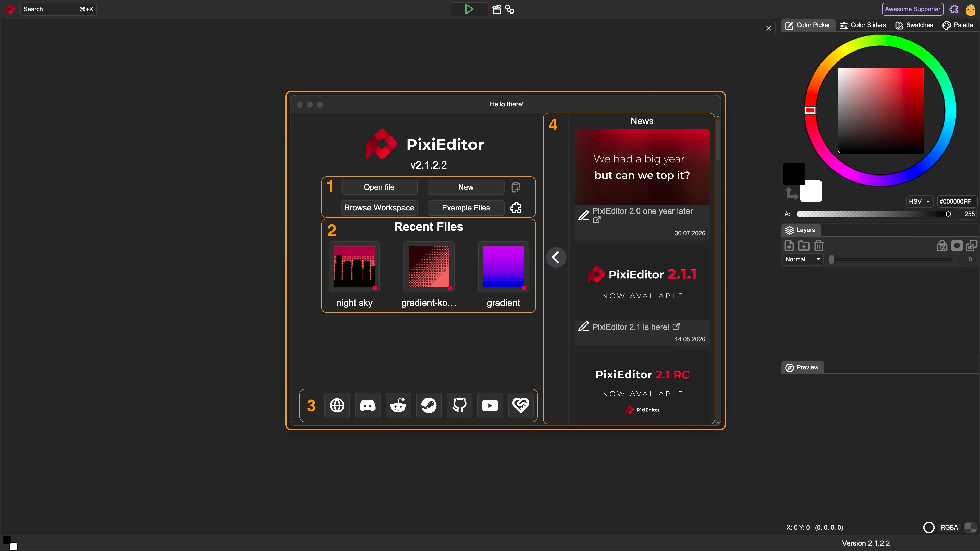Viewport: 980px width, 551px height.
Task: Click the RGBA channel button
Action: (x=949, y=528)
